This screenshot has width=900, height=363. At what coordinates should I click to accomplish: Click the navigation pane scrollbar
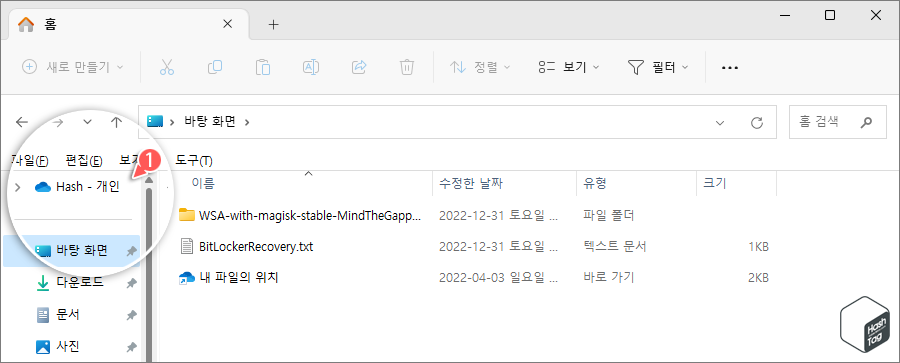pyautogui.click(x=149, y=276)
